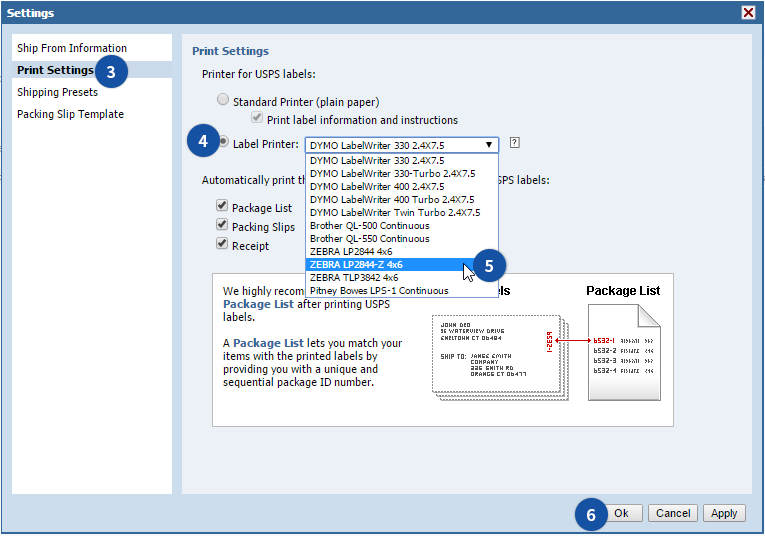Image resolution: width=765 pixels, height=536 pixels.
Task: Choose Brother QL-500 Continuous
Action: click(402, 226)
